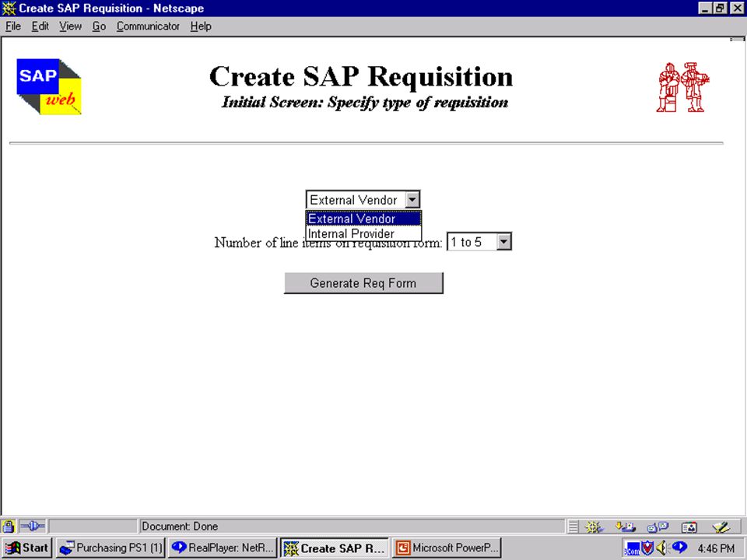The height and width of the screenshot is (560, 747).
Task: Click the Create SAP Requisition heading
Action: click(361, 76)
